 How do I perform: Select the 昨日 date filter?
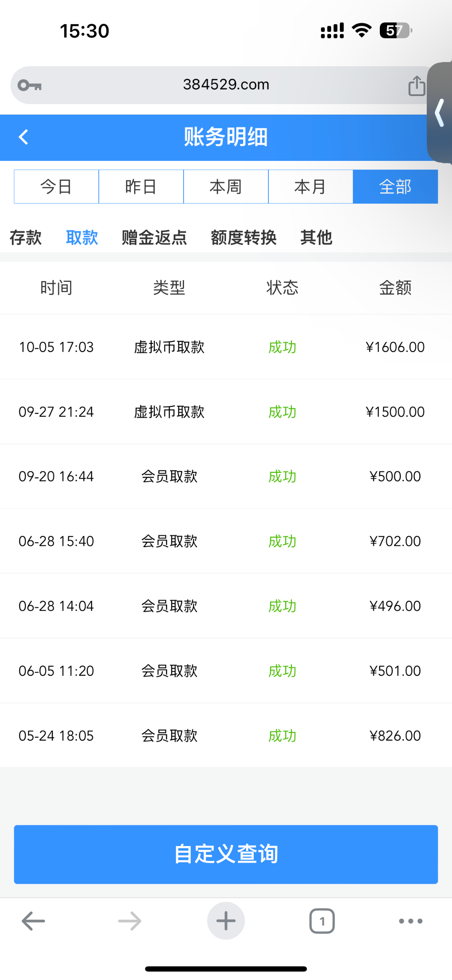(141, 187)
